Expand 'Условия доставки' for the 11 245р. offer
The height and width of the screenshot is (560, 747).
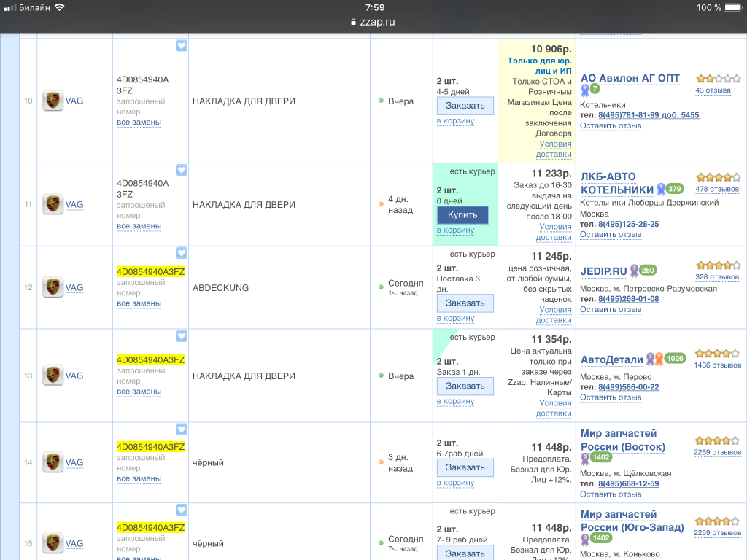tap(554, 315)
